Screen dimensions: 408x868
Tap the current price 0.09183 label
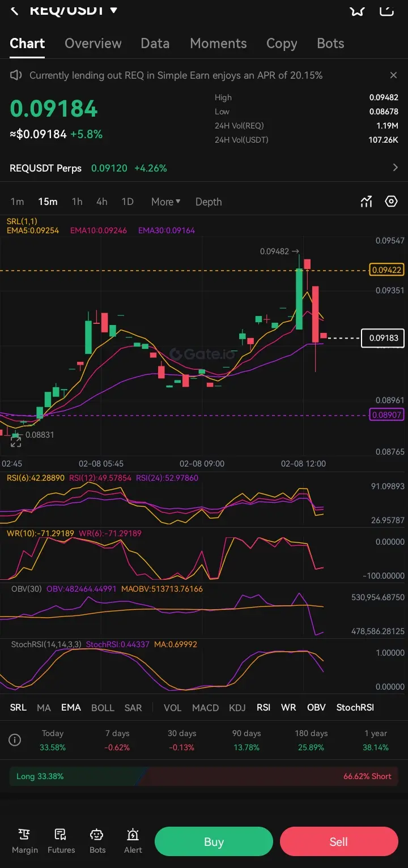pyautogui.click(x=384, y=338)
